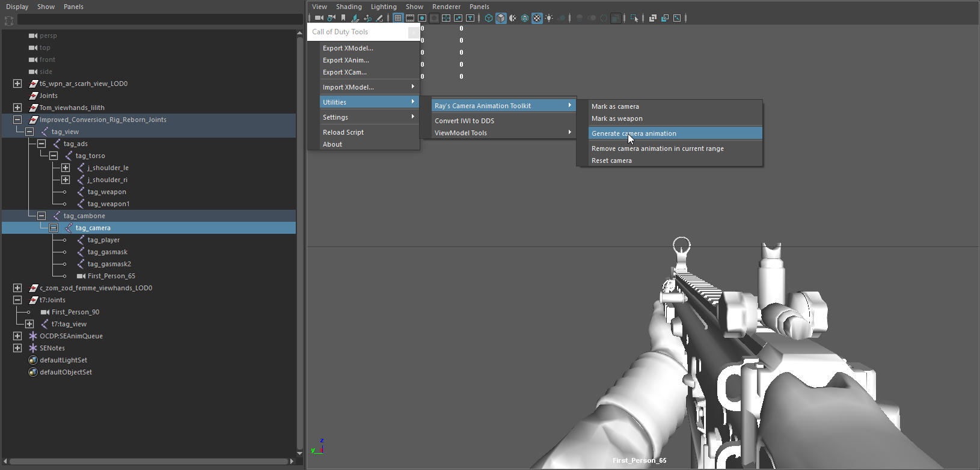Collapse Improved_Conversion_Rig_Reborn_Joints node
The image size is (980, 470).
tap(17, 120)
